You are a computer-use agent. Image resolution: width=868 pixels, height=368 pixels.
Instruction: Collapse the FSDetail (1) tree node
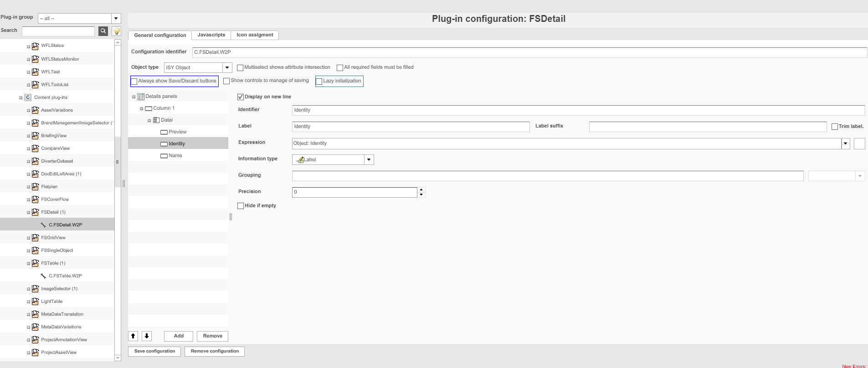click(28, 213)
